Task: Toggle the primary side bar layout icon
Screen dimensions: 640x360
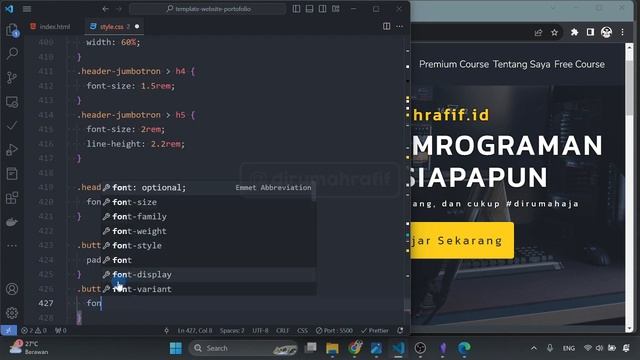Action: 296,9
